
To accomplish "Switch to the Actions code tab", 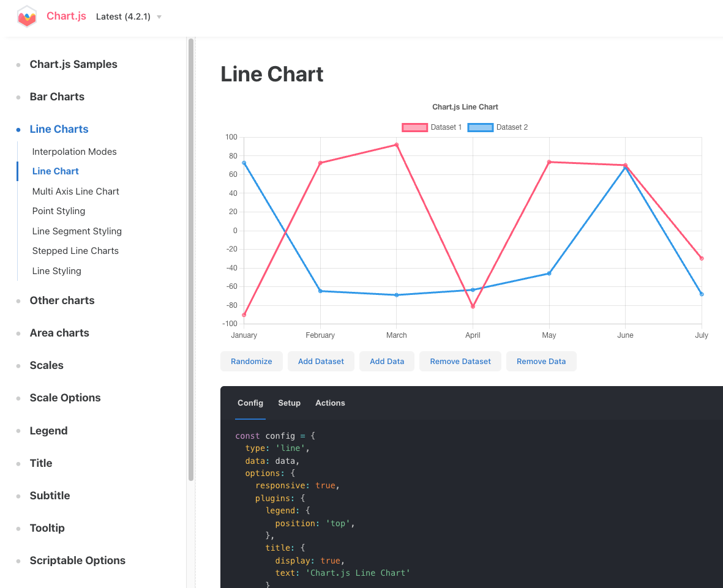I will click(x=330, y=403).
